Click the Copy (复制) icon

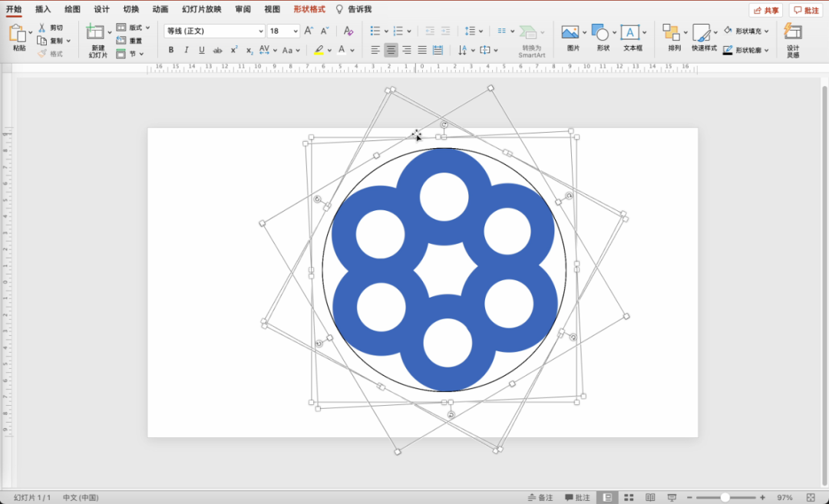pyautogui.click(x=41, y=41)
